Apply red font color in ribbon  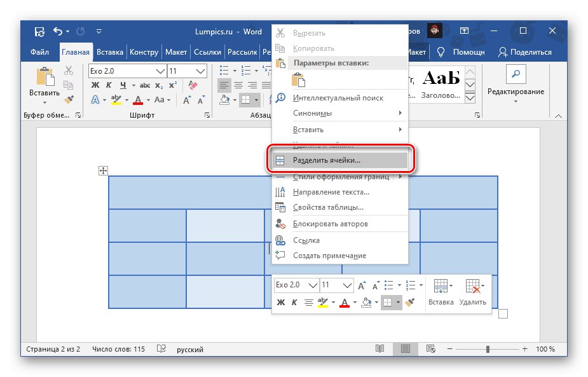[x=138, y=100]
